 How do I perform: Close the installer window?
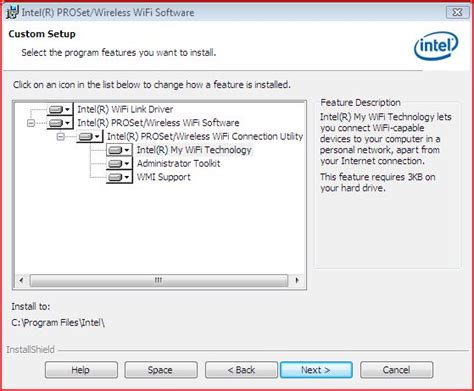457,12
